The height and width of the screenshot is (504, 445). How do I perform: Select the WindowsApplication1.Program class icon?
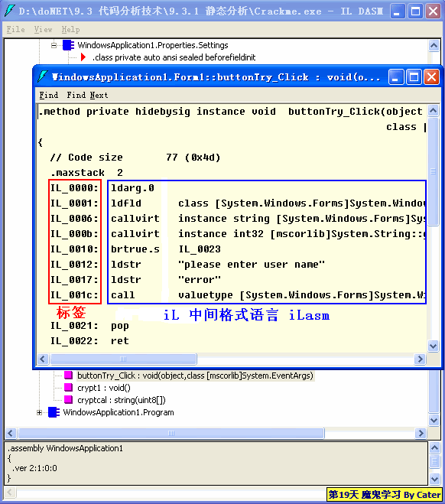54,412
